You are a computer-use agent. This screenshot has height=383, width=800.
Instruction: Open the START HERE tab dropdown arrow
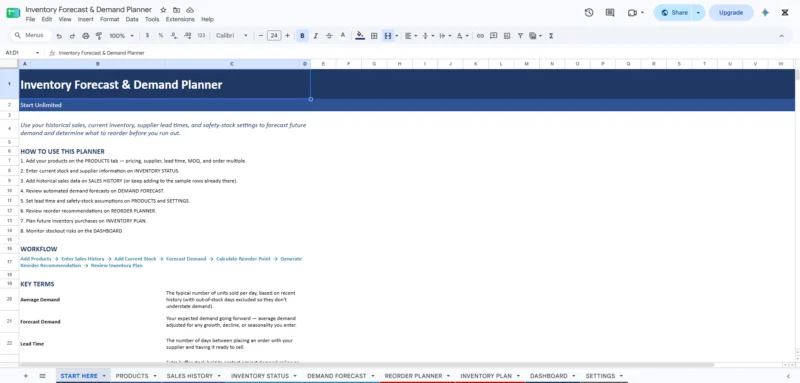coord(104,376)
